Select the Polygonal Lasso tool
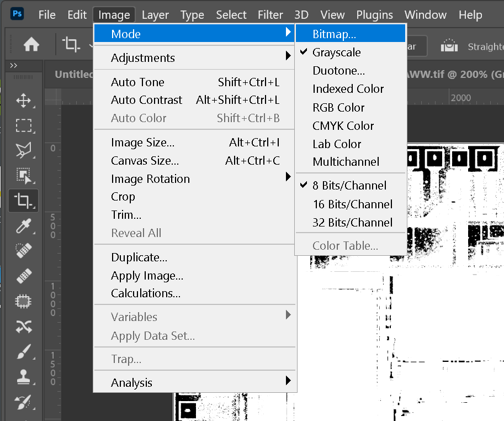 tap(24, 150)
